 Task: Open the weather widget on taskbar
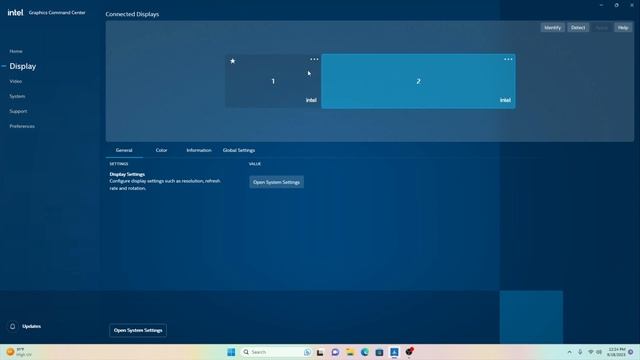point(19,352)
